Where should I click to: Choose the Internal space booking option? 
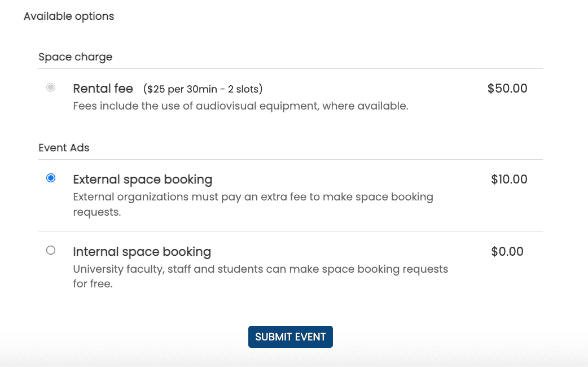50,250
